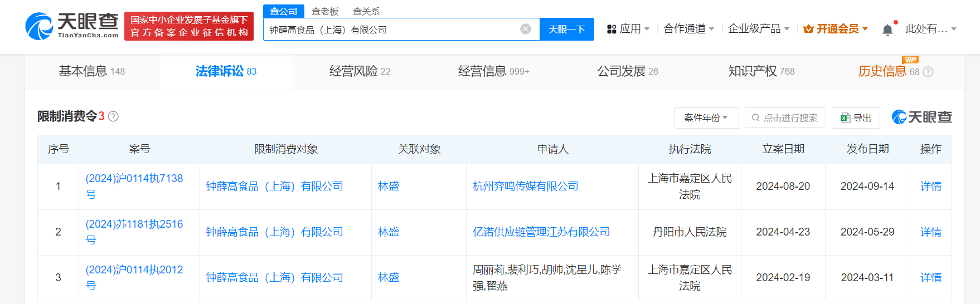The image size is (980, 304).
Task: Click the 上海市嘉定区人民法院 cell in row 1
Action: point(690,187)
